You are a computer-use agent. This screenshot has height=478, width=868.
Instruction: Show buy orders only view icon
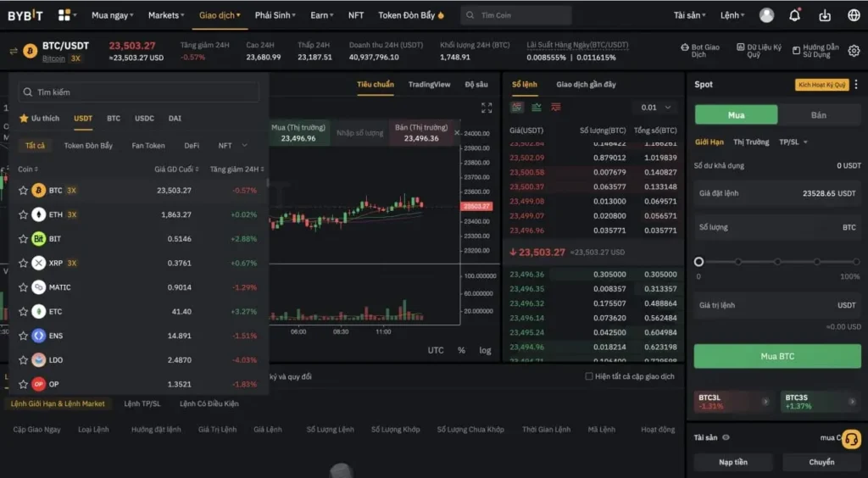(537, 108)
